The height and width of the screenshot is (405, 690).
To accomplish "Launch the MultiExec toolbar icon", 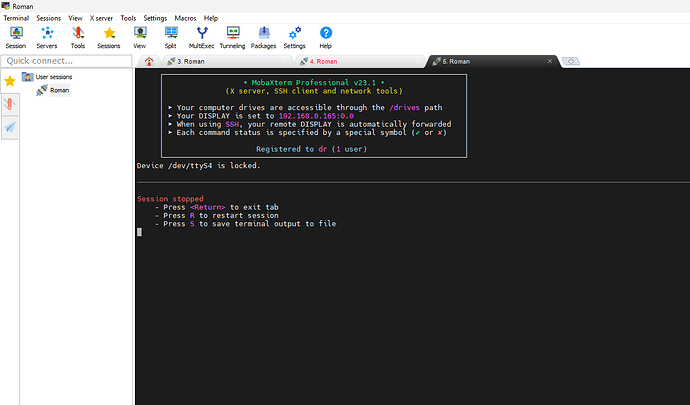I will click(x=202, y=37).
